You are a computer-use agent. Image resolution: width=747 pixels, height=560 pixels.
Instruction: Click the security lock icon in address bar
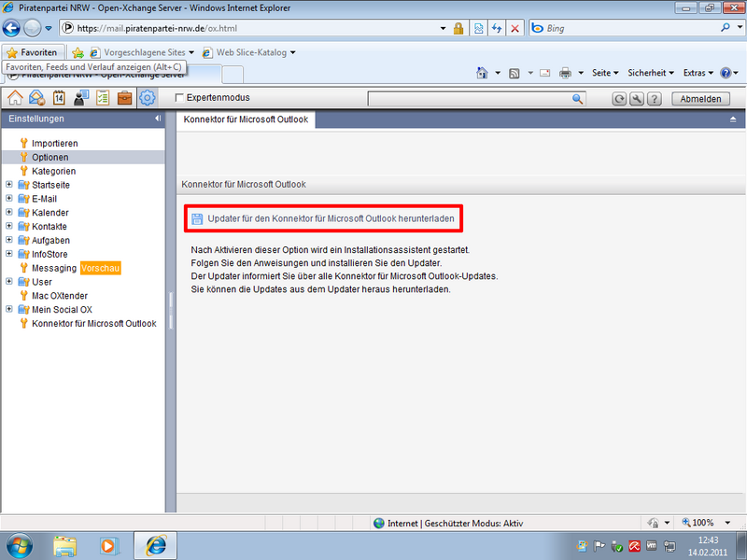click(458, 28)
